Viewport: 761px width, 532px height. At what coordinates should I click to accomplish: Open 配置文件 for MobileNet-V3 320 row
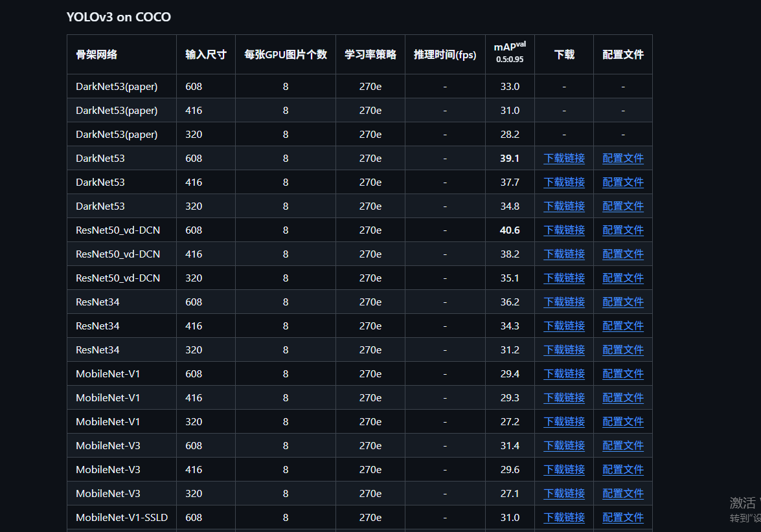(622, 494)
